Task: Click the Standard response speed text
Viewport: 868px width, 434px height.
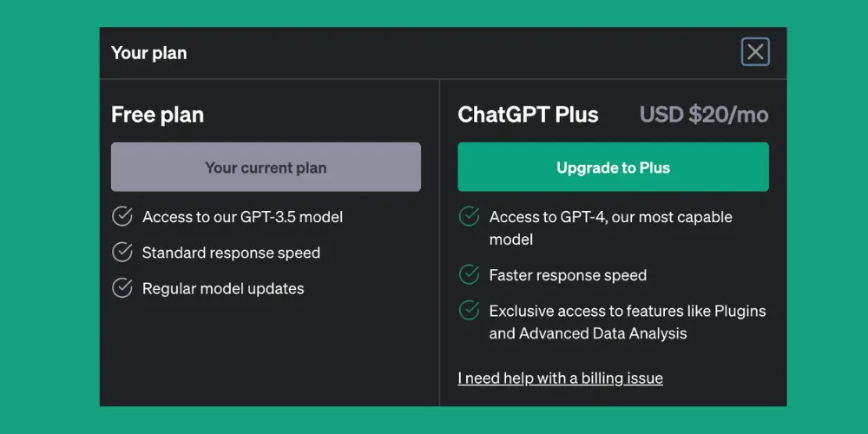Action: [232, 253]
